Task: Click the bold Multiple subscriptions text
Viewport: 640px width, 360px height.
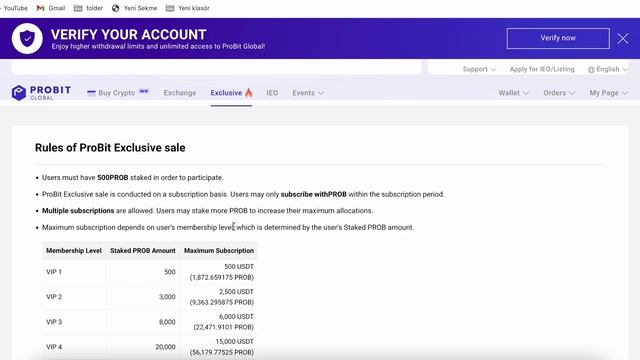Action: pyautogui.click(x=78, y=211)
